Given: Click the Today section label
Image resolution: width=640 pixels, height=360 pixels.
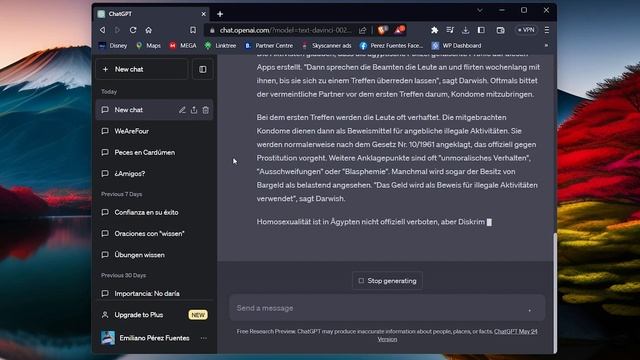Looking at the screenshot, I should coord(109,92).
